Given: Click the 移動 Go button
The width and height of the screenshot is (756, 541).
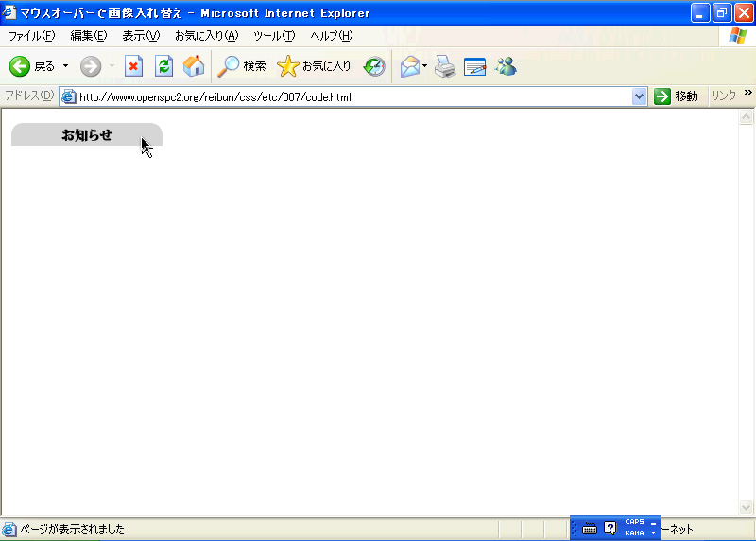Looking at the screenshot, I should coord(676,96).
